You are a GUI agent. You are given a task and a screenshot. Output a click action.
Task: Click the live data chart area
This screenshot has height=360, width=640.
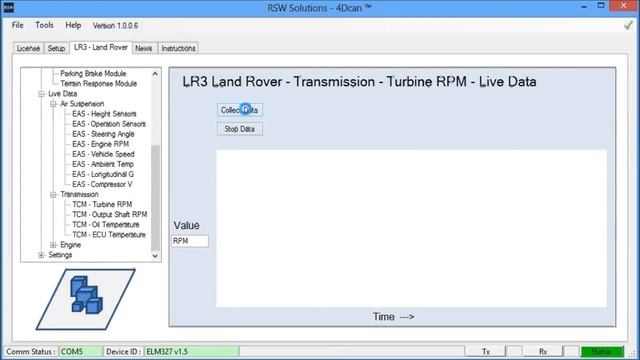(411, 229)
